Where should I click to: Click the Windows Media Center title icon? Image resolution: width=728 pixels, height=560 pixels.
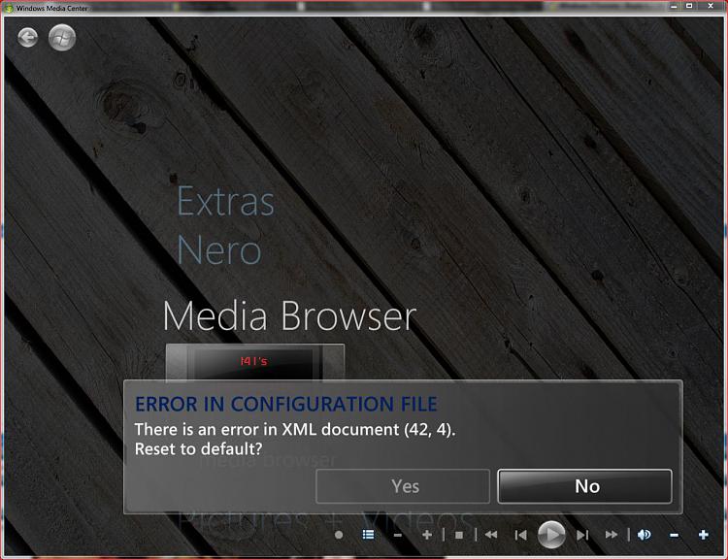click(8, 8)
